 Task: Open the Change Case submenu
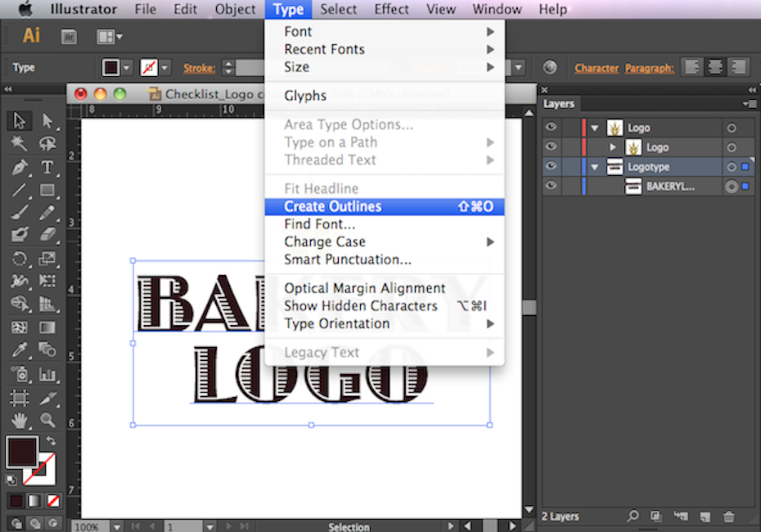coord(325,241)
